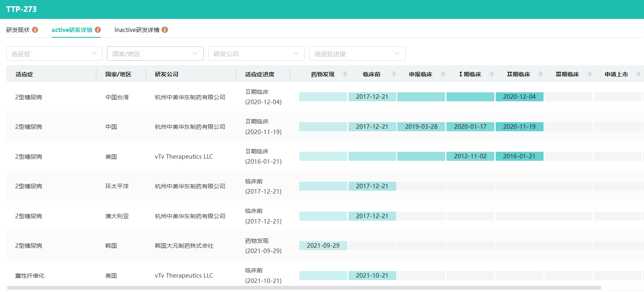The width and height of the screenshot is (644, 292).
Task: Click arrow icon after Ⅲ期临床 column header
Action: tap(589, 74)
